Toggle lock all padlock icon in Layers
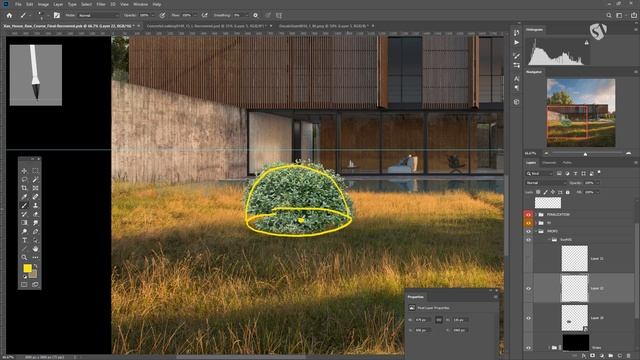The image size is (640, 360). [567, 192]
